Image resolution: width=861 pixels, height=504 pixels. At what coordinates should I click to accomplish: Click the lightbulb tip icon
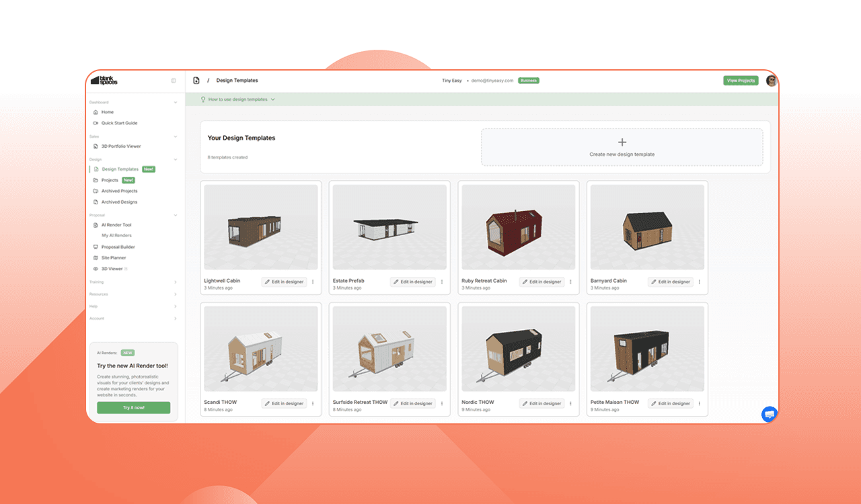(203, 99)
